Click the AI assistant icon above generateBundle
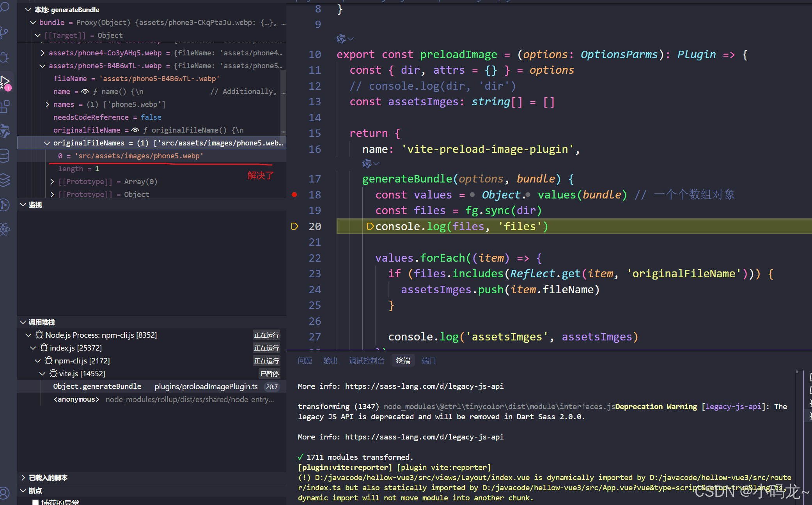This screenshot has width=812, height=505. tap(367, 163)
